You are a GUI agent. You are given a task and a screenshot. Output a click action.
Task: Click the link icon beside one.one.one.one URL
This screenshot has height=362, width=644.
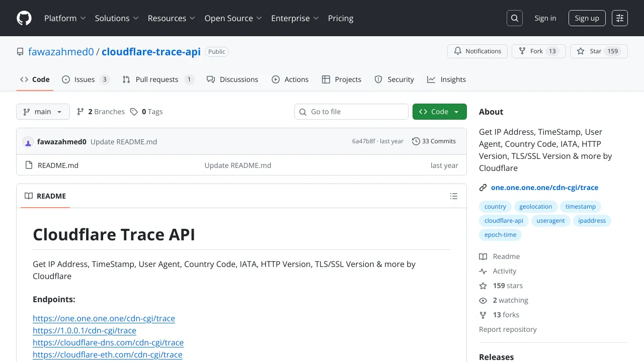[x=483, y=188]
